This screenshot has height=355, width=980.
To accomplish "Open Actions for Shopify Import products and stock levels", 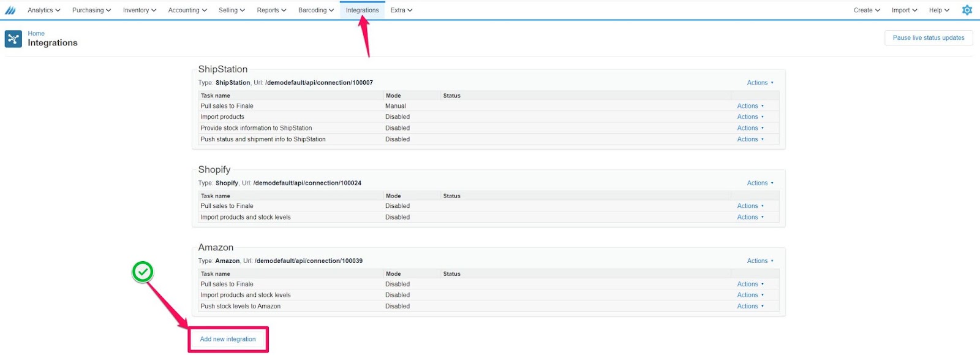I will tap(750, 217).
